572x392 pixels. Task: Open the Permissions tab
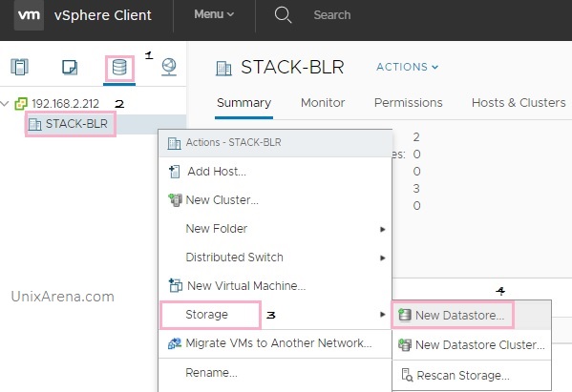coord(408,103)
